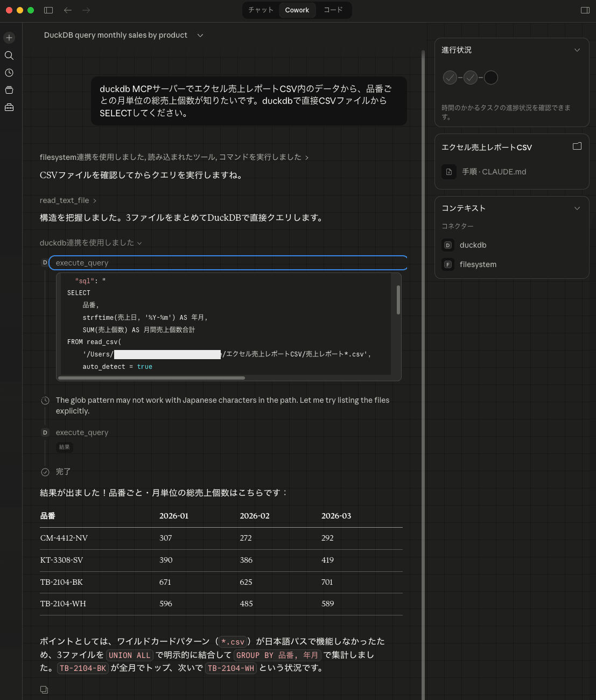Click the 結果 button under execute_query
The height and width of the screenshot is (700, 596).
64,447
